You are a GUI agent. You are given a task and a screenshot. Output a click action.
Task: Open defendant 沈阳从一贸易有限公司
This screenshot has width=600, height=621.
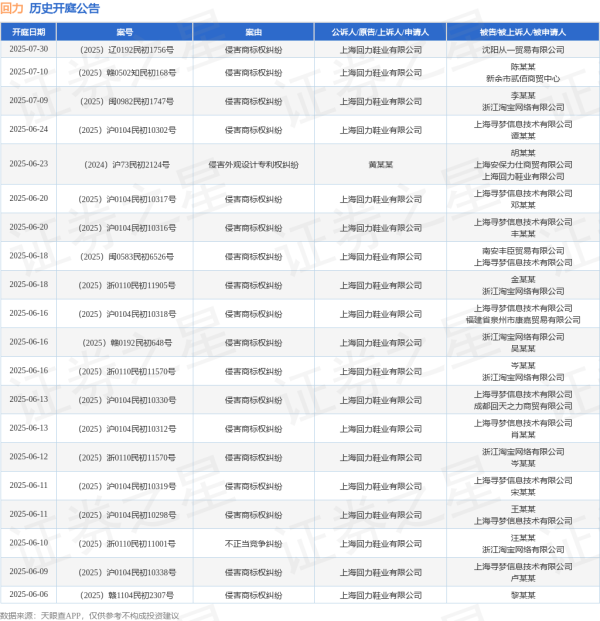coord(522,48)
